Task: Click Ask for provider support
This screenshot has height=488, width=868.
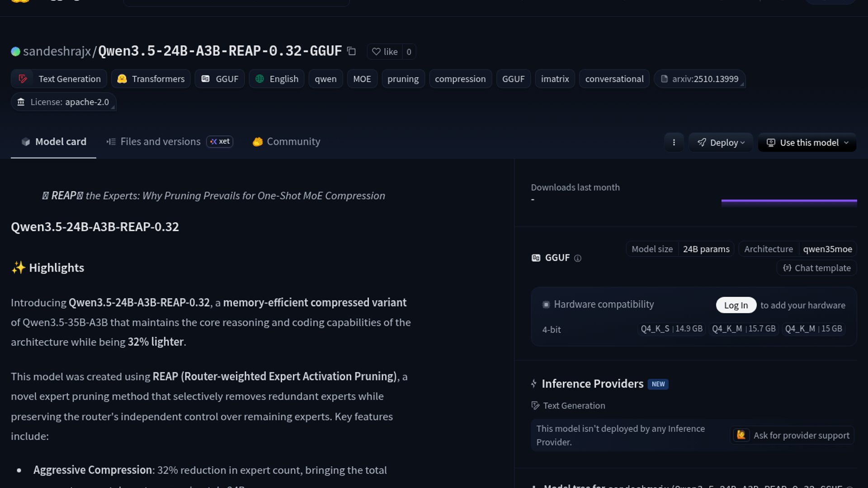Action: 792,435
